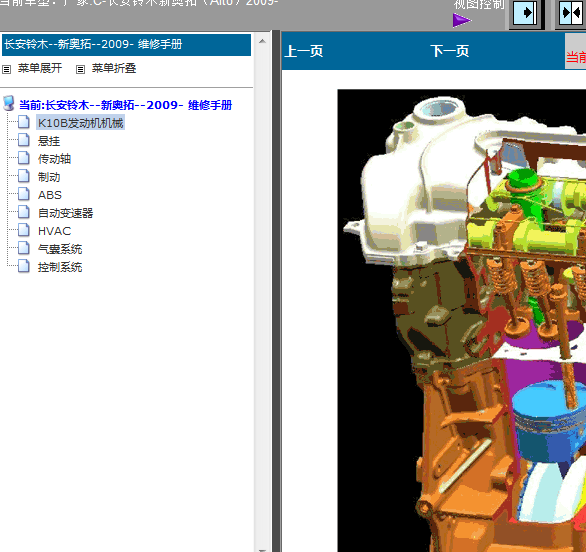This screenshot has width=586, height=552.
Task: Click the vertical splitter bar between panels
Action: coord(277,292)
